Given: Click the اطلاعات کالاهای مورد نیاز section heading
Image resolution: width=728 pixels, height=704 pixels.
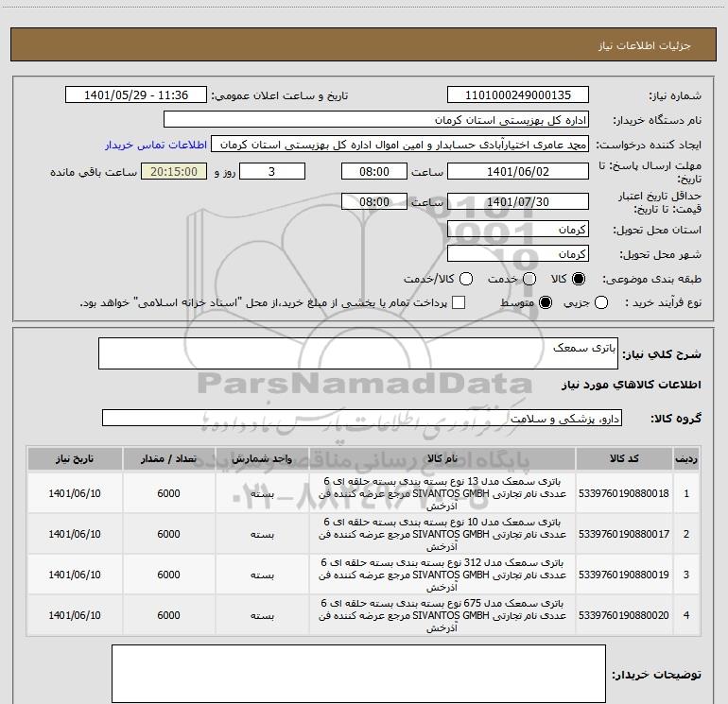Looking at the screenshot, I should [x=632, y=385].
